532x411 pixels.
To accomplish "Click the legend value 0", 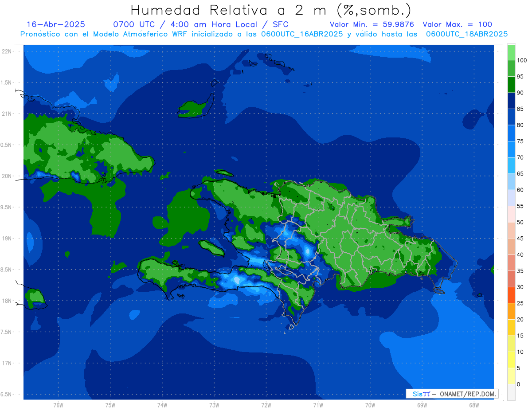I will (x=519, y=384).
